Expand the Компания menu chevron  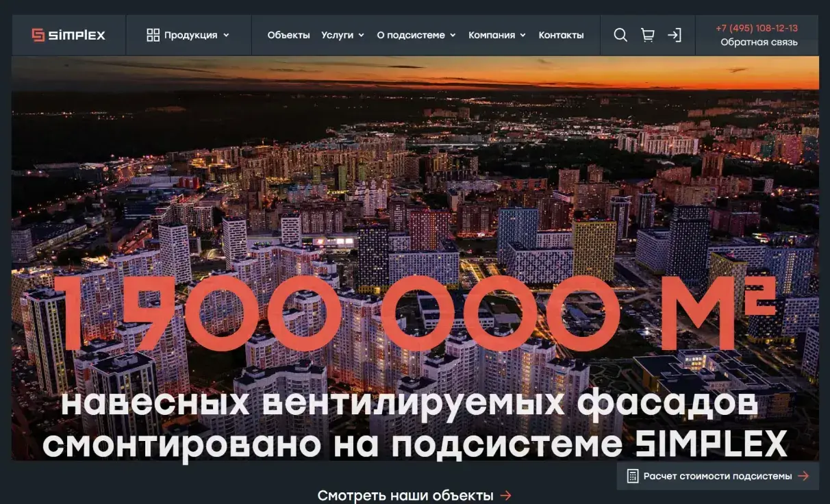coord(523,36)
